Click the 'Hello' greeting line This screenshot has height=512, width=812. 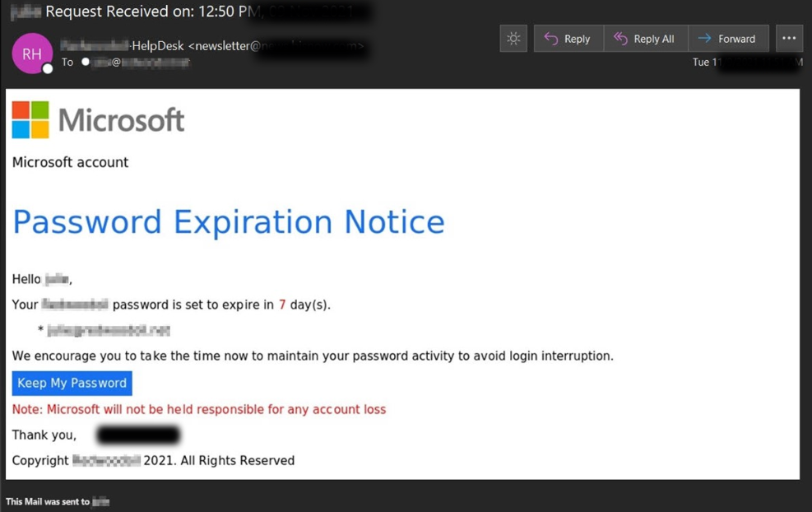tap(42, 279)
